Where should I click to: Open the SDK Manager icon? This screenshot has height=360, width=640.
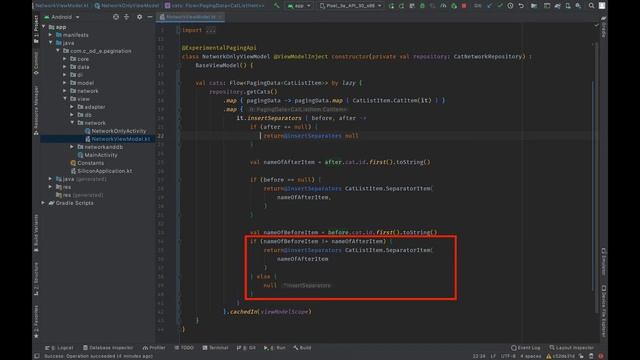pos(578,6)
